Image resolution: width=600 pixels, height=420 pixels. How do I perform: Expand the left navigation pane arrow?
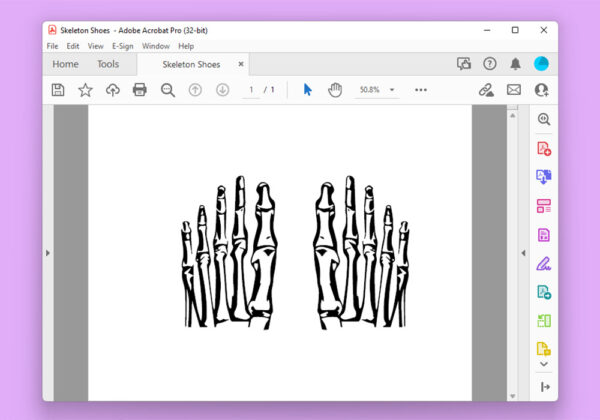tap(48, 254)
